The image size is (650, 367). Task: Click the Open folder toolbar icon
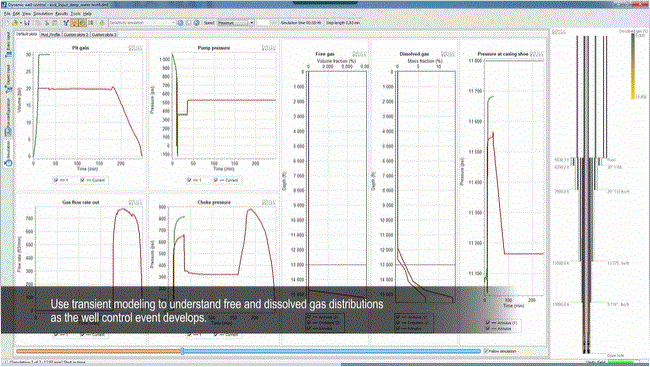coord(15,23)
